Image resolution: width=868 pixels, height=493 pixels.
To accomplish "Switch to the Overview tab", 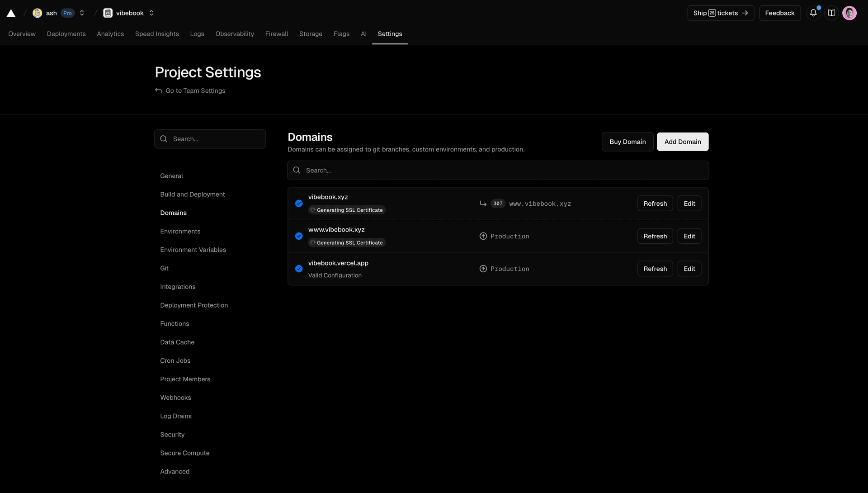I will (x=22, y=34).
